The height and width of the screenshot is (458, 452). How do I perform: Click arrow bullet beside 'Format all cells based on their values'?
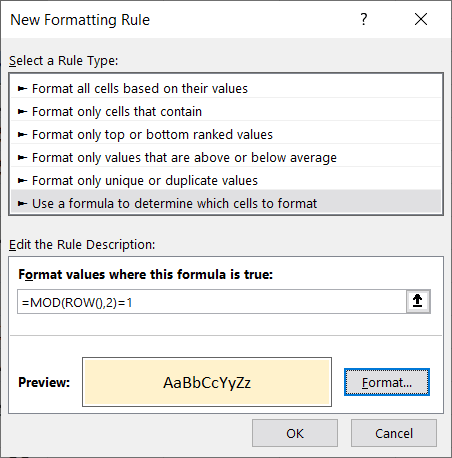(x=22, y=89)
